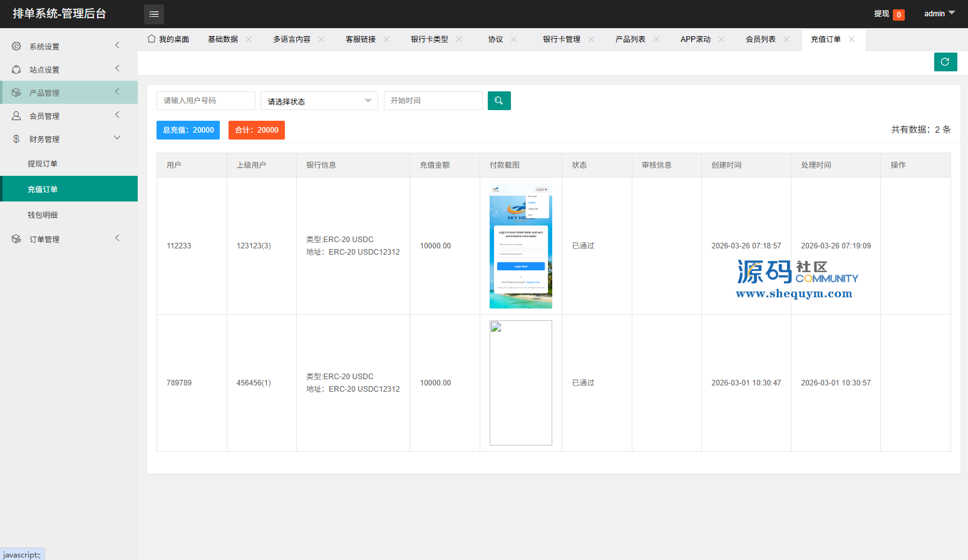Viewport: 968px width, 560px height.
Task: Collapse the 财务管理 sidebar menu
Action: [69, 139]
